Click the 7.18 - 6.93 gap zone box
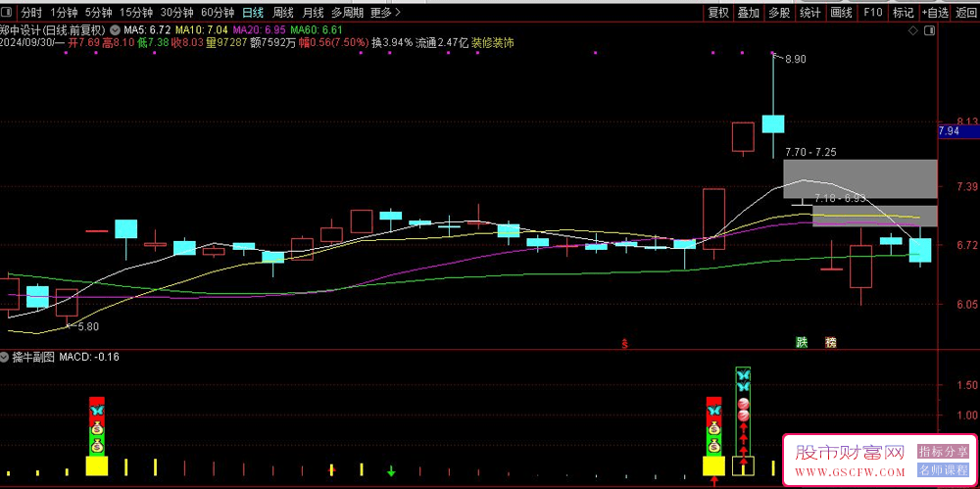The width and height of the screenshot is (980, 489). 875,216
